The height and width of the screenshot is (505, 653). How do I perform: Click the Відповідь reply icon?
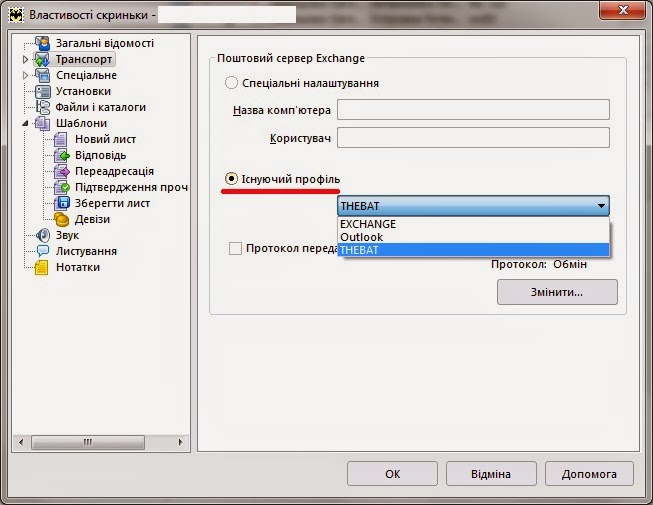coord(61,155)
